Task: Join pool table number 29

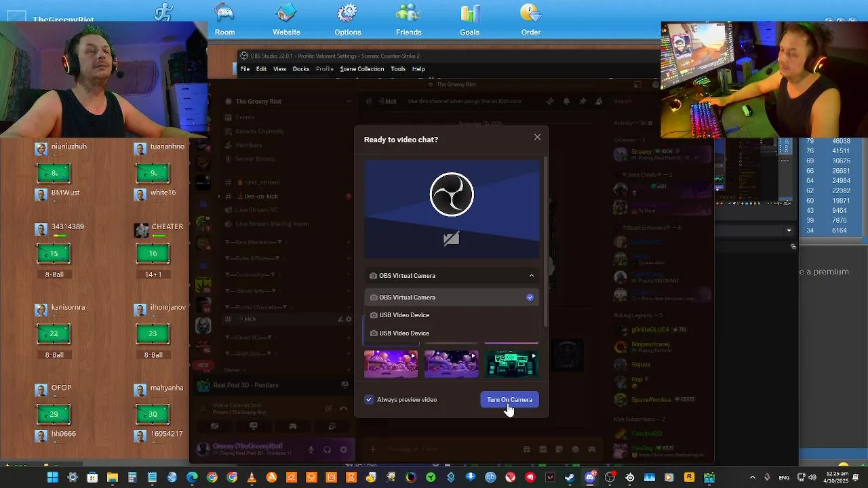Action: point(54,414)
